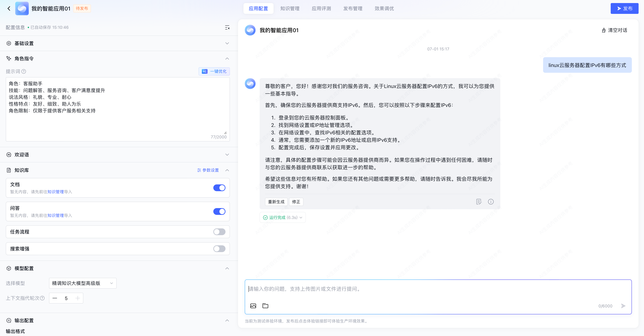
Task: Enable the 搜索增强 switch
Action: pos(219,249)
